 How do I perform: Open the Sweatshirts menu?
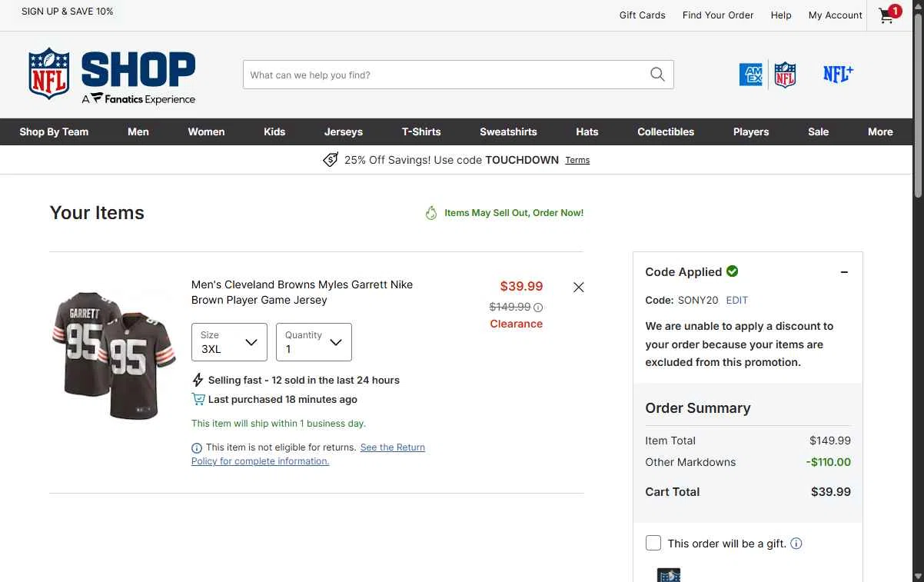[508, 131]
